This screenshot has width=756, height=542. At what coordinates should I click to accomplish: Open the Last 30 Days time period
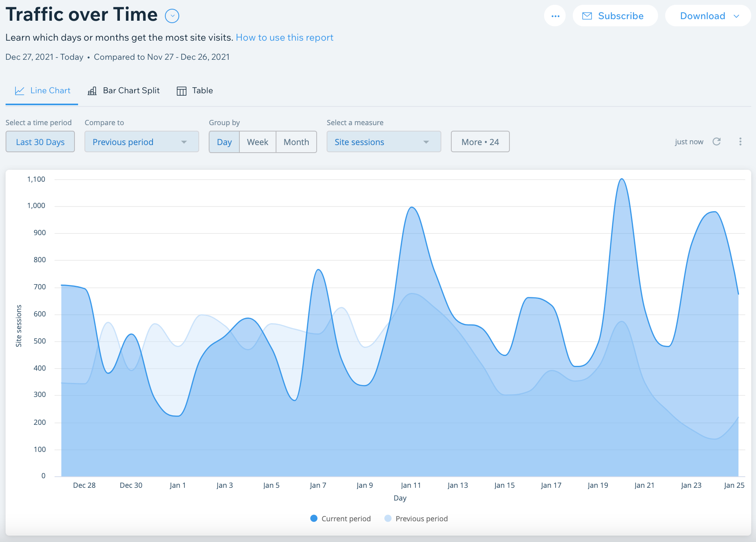click(40, 142)
